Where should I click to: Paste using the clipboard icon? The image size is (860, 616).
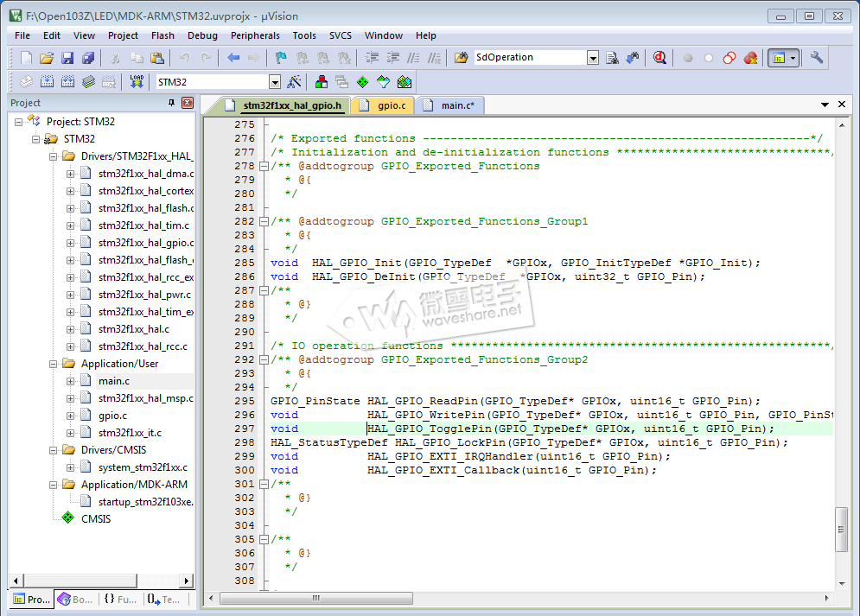(x=156, y=58)
